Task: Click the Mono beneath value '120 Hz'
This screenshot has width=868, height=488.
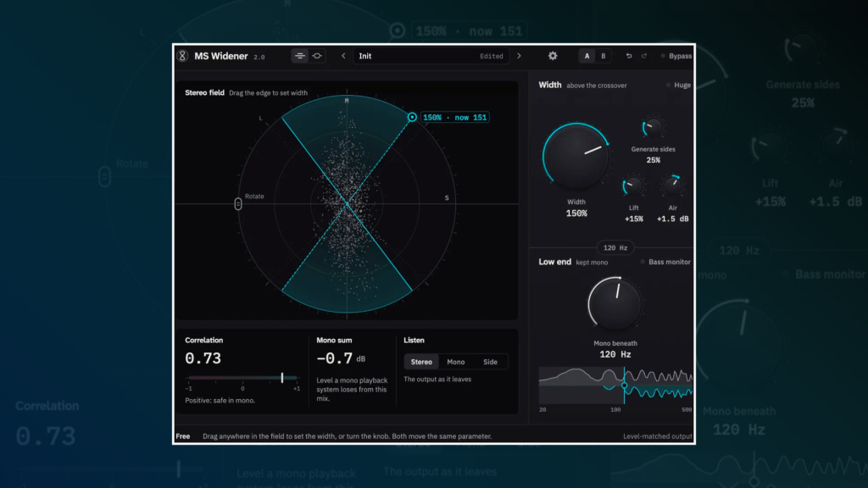Action: 615,355
